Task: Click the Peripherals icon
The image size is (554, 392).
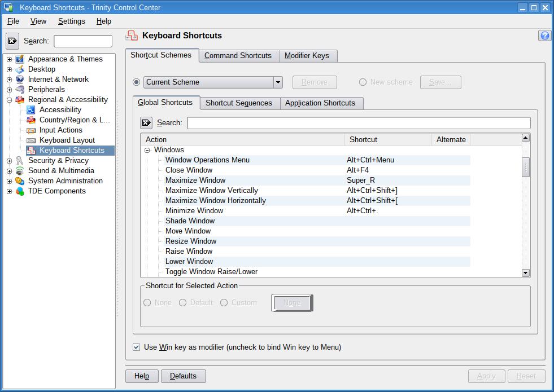Action: (20, 90)
